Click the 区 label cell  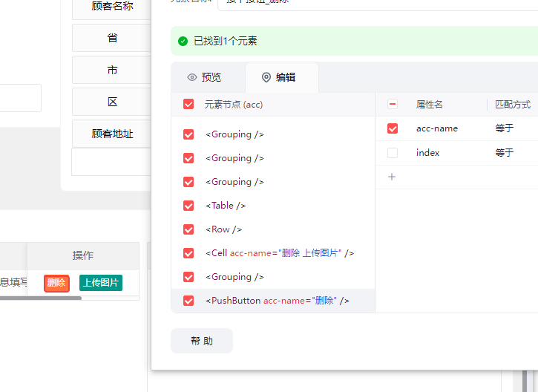tap(112, 102)
